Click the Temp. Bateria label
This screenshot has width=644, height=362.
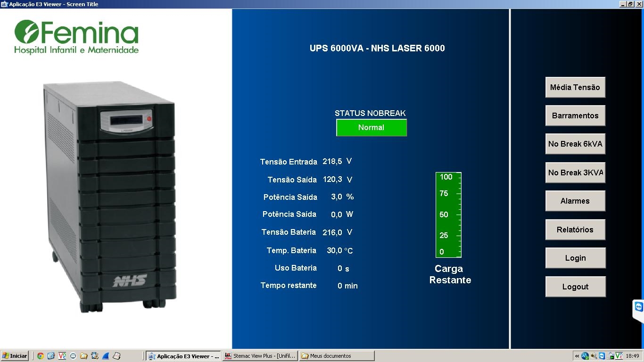291,250
